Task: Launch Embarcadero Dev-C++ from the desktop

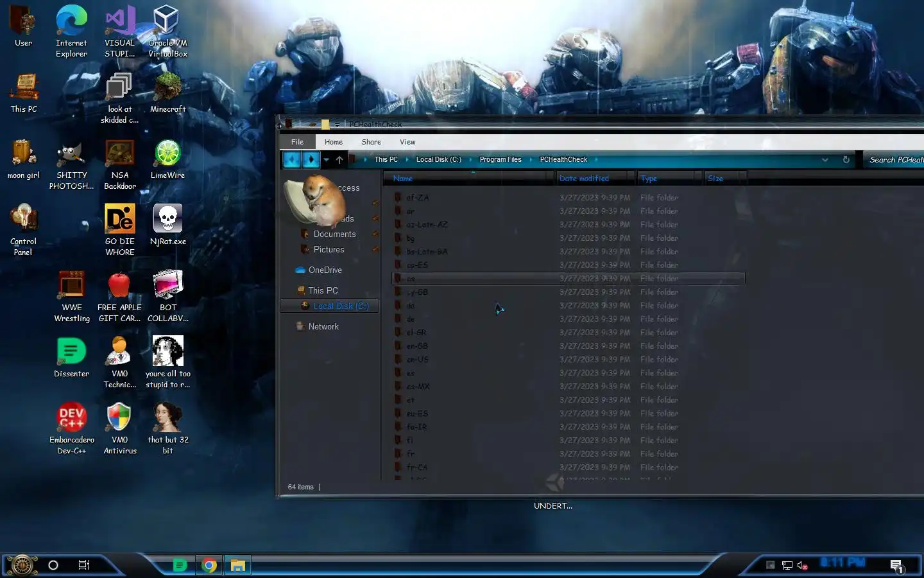Action: point(71,428)
